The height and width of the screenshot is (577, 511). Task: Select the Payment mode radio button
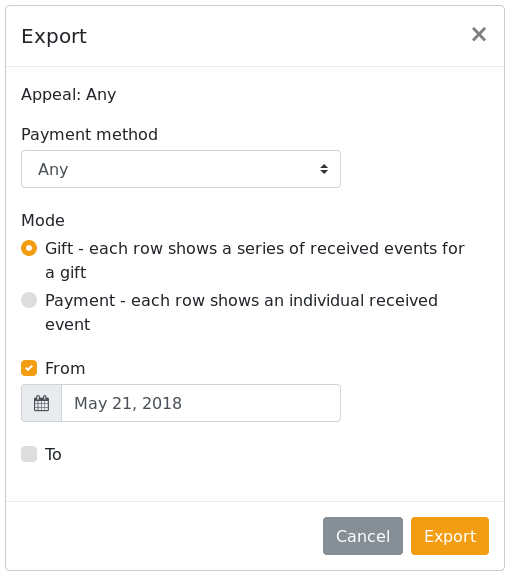click(29, 300)
